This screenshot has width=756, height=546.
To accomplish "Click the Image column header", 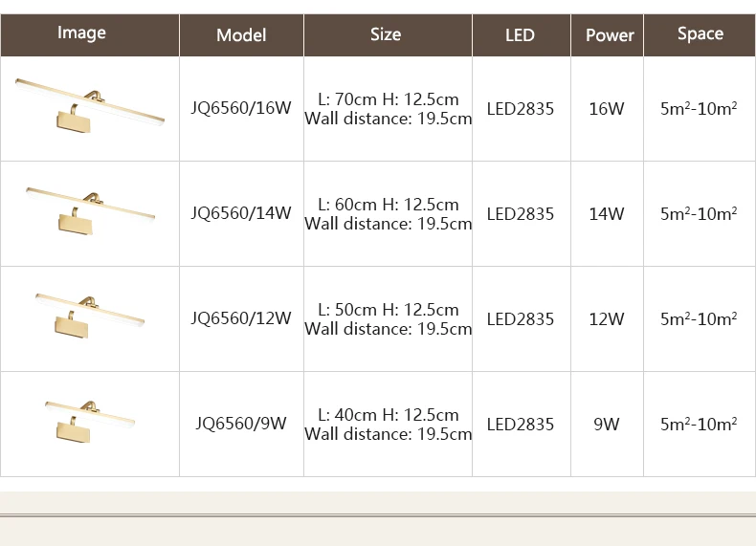I will [81, 33].
